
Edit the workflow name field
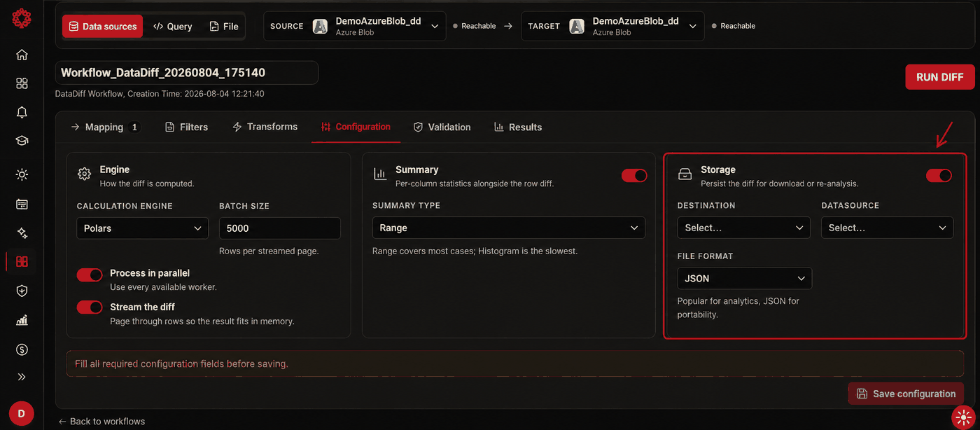(187, 73)
